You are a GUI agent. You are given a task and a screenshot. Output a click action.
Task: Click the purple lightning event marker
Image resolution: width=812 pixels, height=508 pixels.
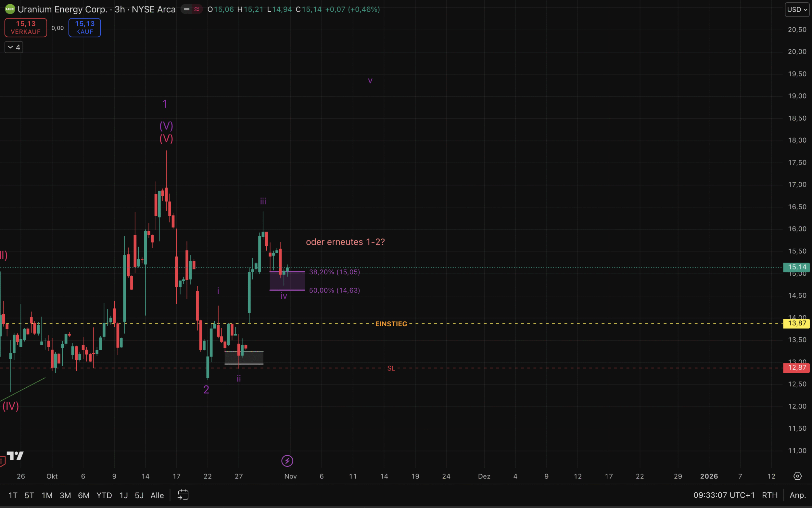tap(287, 461)
